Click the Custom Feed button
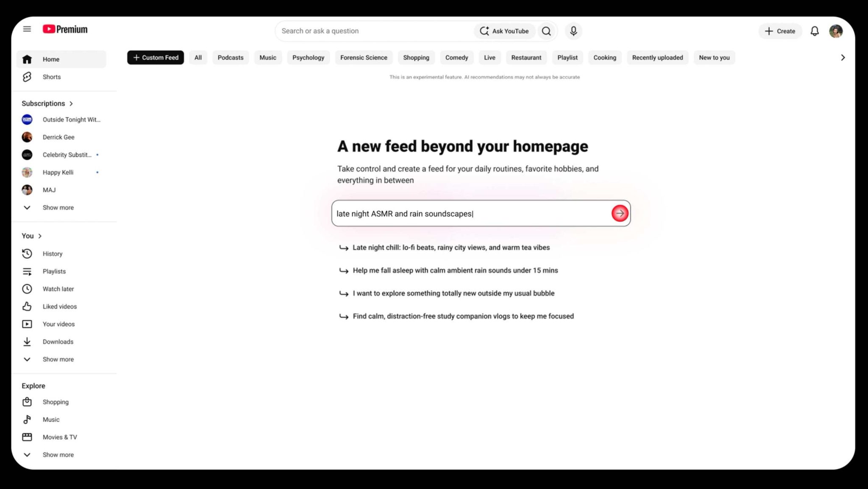Image resolution: width=868 pixels, height=489 pixels. 156,58
